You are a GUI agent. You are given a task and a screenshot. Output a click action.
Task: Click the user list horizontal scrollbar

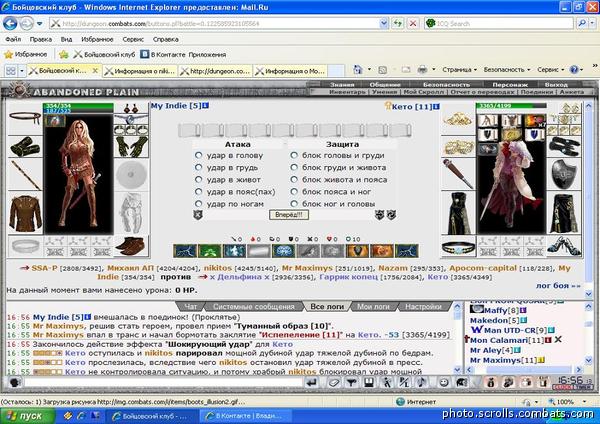[524, 370]
